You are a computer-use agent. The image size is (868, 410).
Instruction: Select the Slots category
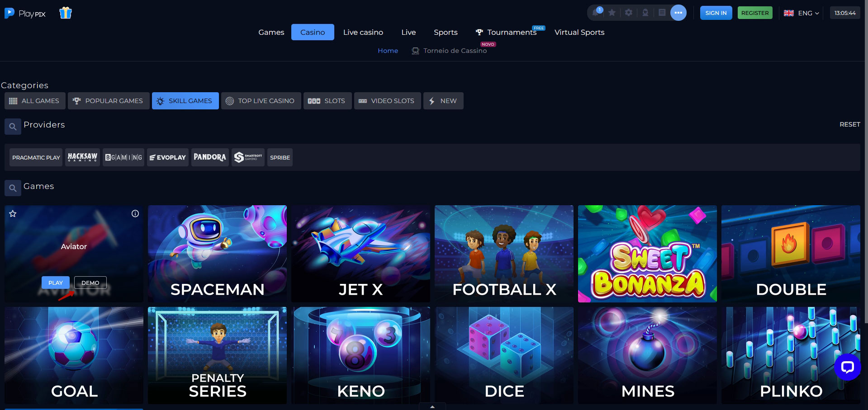click(327, 101)
